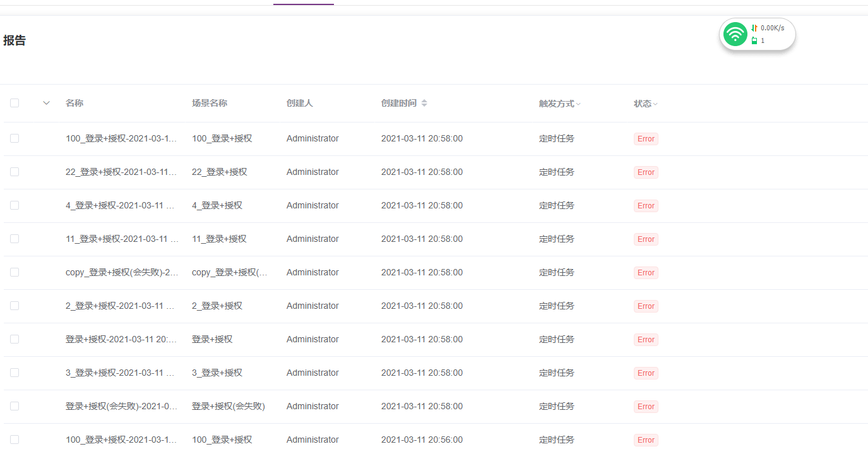Open report 4_登录+授权-2021-03-11
This screenshot has width=868, height=449.
point(122,205)
